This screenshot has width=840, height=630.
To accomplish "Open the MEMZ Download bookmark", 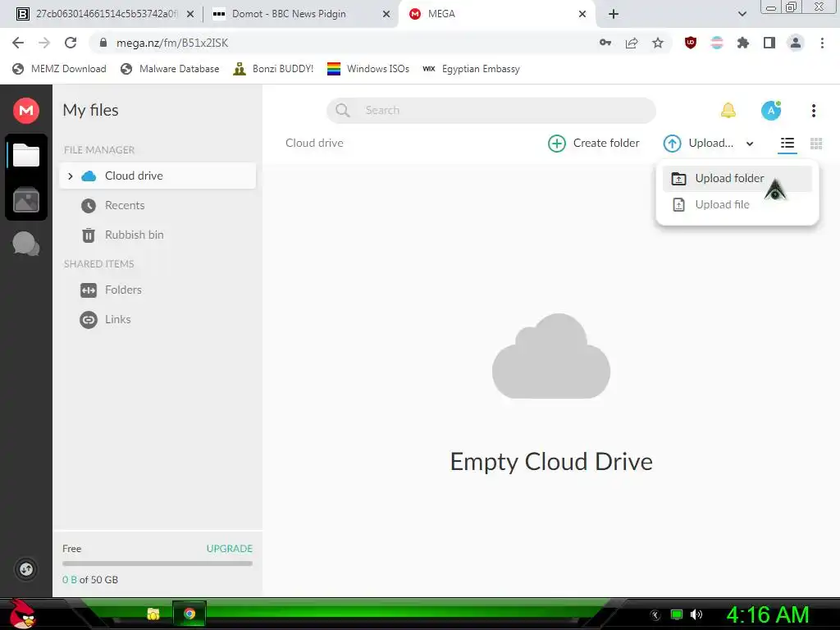I will 59,69.
